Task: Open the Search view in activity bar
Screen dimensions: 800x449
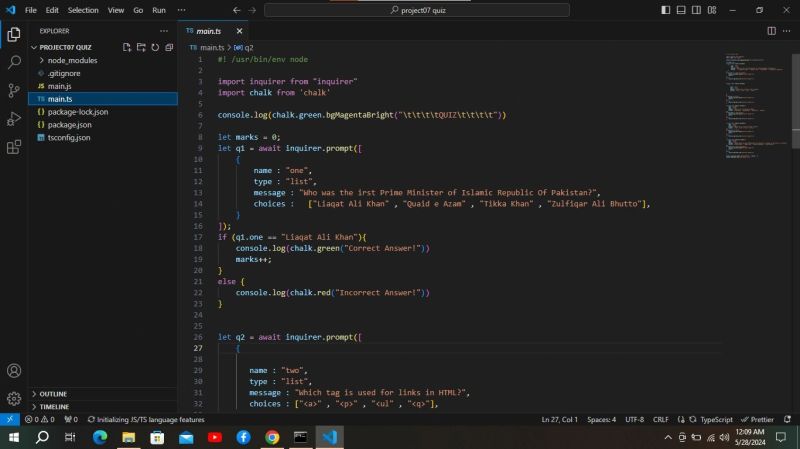Action: pyautogui.click(x=14, y=62)
